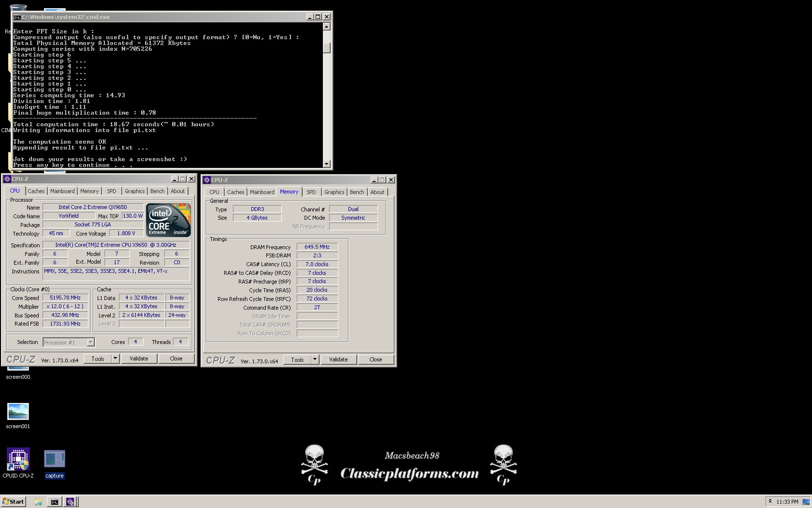Image resolution: width=812 pixels, height=508 pixels.
Task: Select the CPU tab in left CPU-Z
Action: (x=15, y=191)
